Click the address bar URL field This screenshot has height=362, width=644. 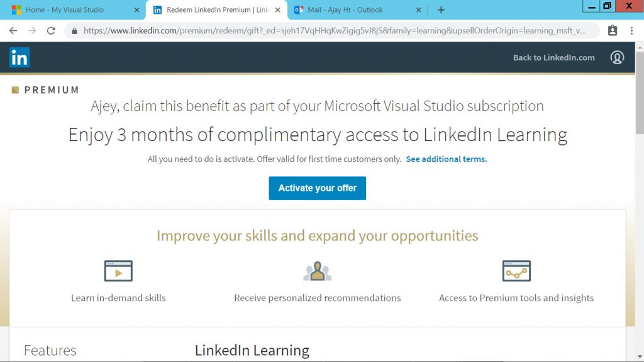point(335,31)
